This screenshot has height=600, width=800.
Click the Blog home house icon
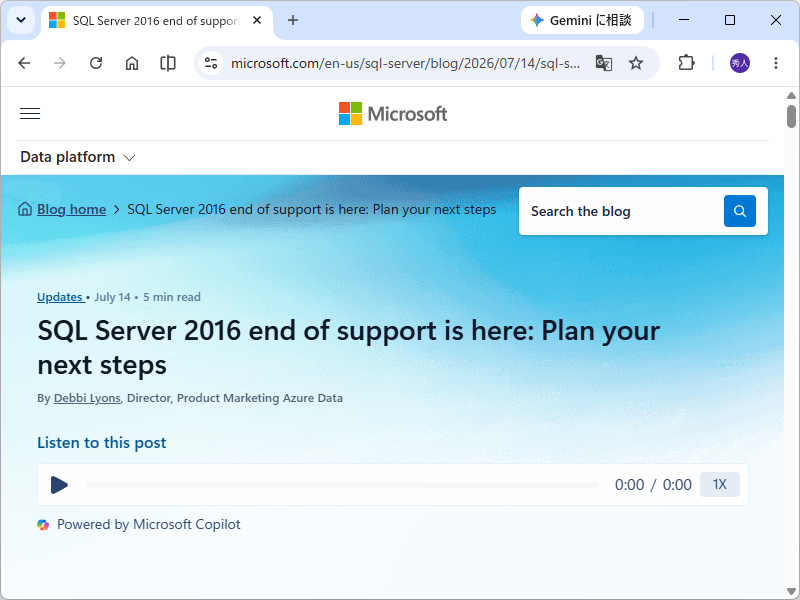(x=25, y=209)
